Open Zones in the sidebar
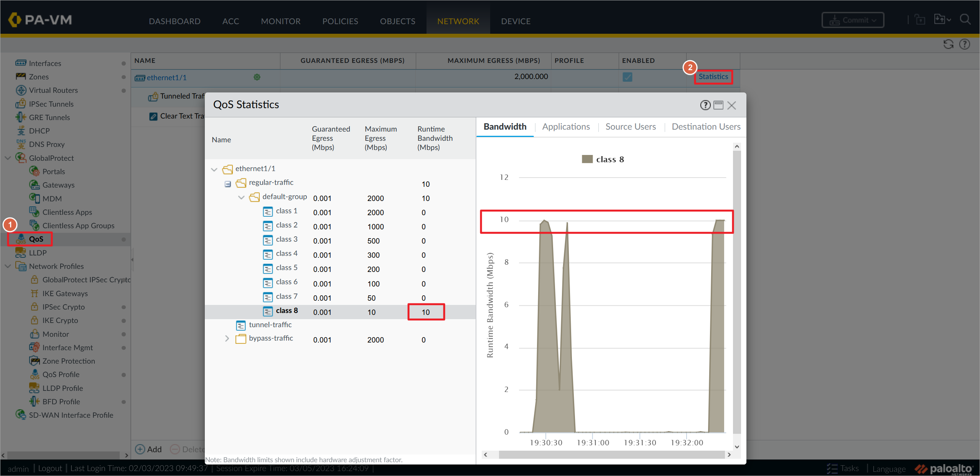The width and height of the screenshot is (980, 476). click(39, 77)
